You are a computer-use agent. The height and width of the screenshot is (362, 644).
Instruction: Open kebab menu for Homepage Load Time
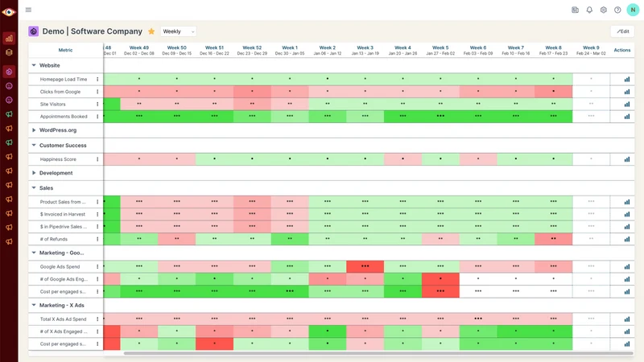pos(97,79)
